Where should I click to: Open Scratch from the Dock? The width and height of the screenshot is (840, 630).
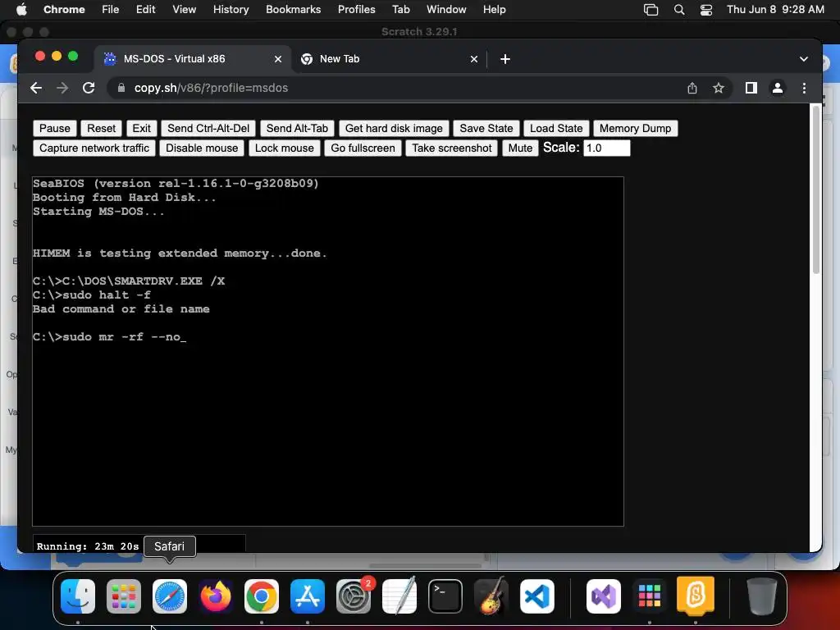coord(696,595)
